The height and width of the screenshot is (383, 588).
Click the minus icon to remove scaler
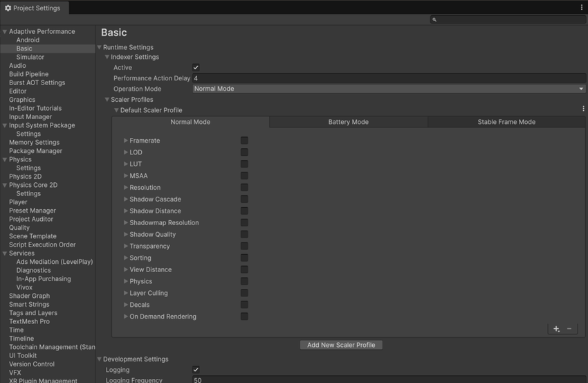pos(569,329)
